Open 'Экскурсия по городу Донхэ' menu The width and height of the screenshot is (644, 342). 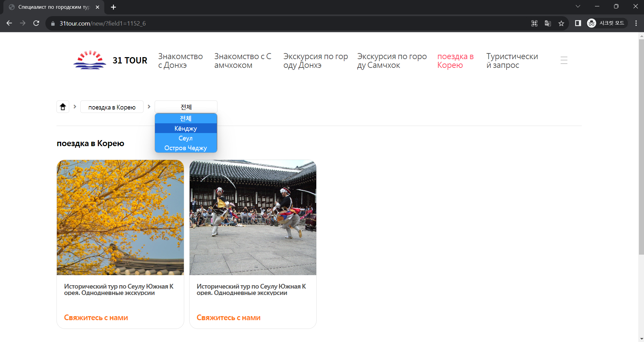point(316,61)
